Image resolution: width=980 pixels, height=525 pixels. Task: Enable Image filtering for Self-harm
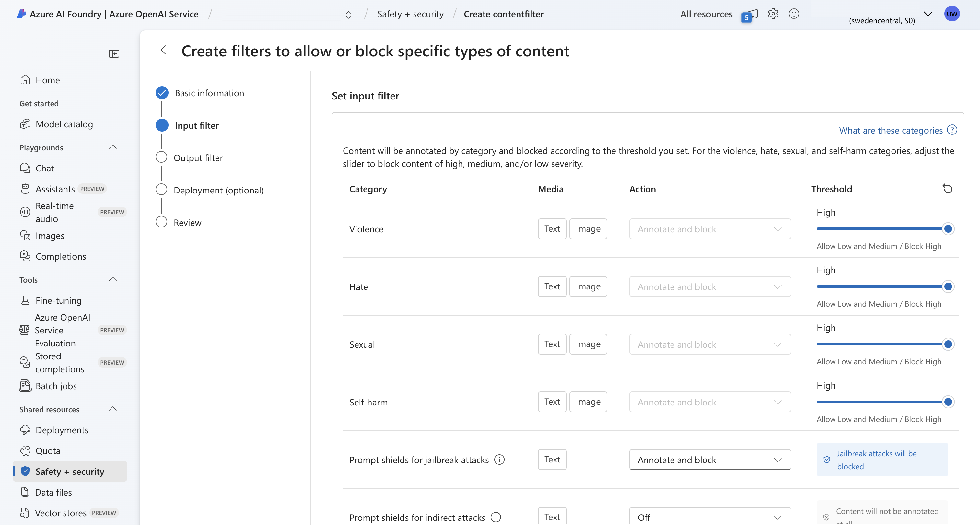click(x=588, y=401)
